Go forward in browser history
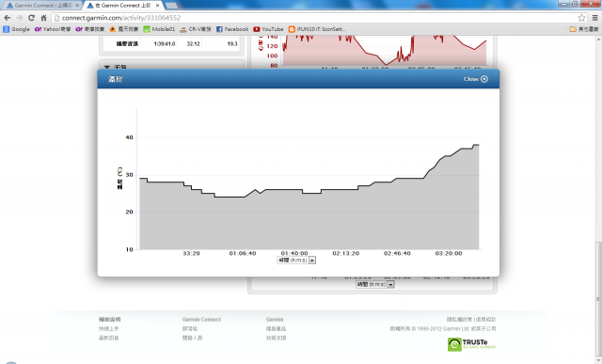The image size is (602, 364). (x=19, y=18)
